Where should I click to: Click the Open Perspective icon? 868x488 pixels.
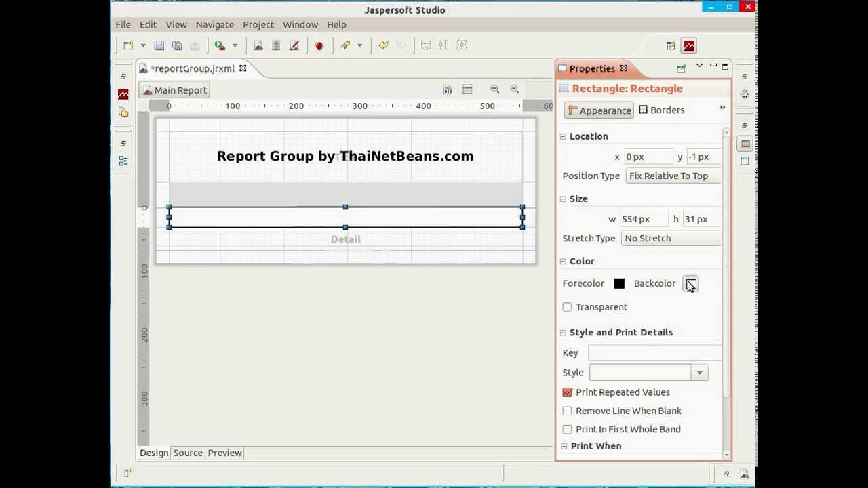click(671, 45)
